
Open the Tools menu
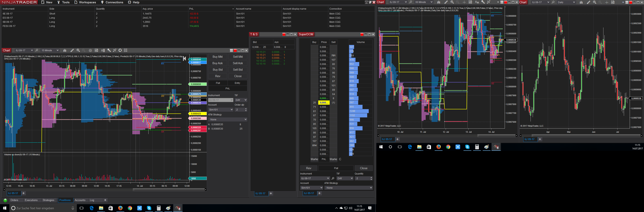click(63, 2)
